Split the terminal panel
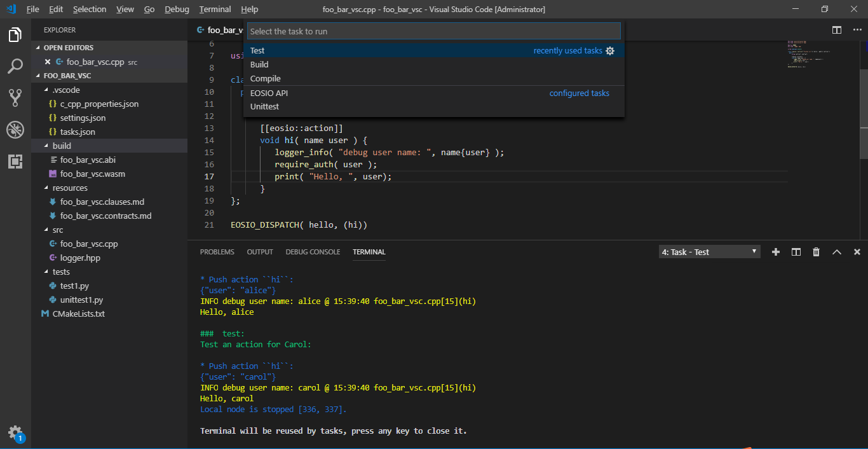This screenshot has width=868, height=449. pyautogui.click(x=796, y=252)
